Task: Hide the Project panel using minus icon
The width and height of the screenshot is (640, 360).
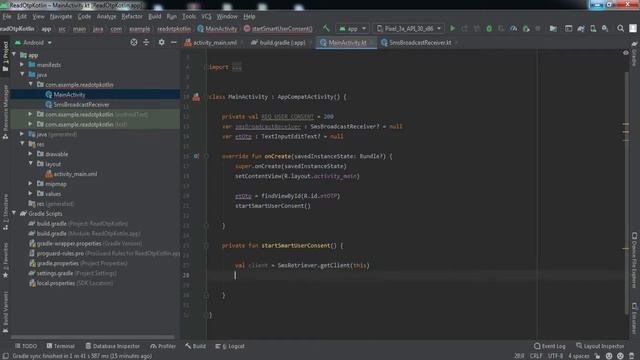Action: pos(174,42)
